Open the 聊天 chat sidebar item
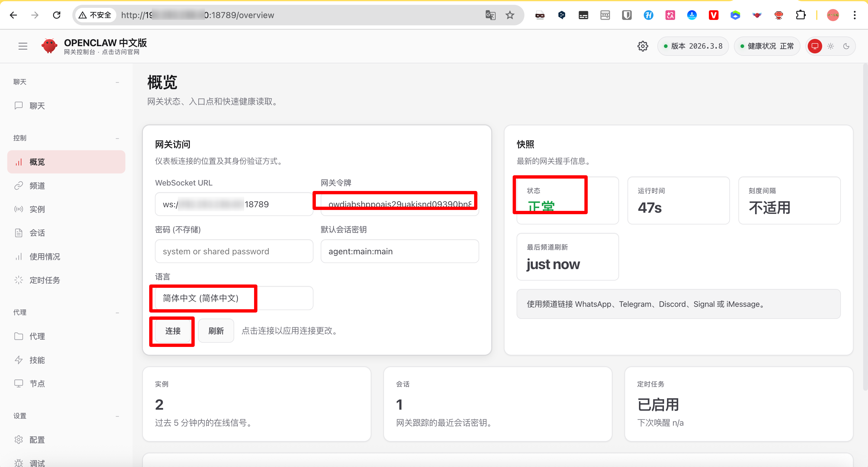Viewport: 868px width, 467px height. (37, 106)
